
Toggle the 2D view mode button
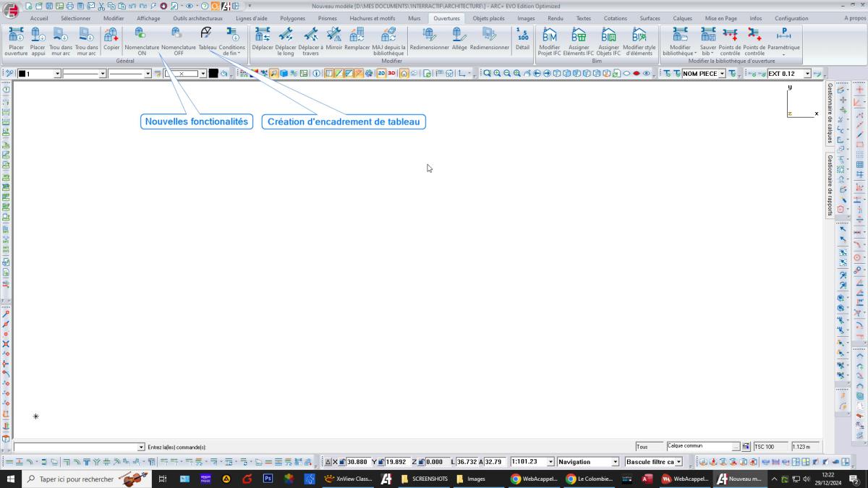point(381,74)
